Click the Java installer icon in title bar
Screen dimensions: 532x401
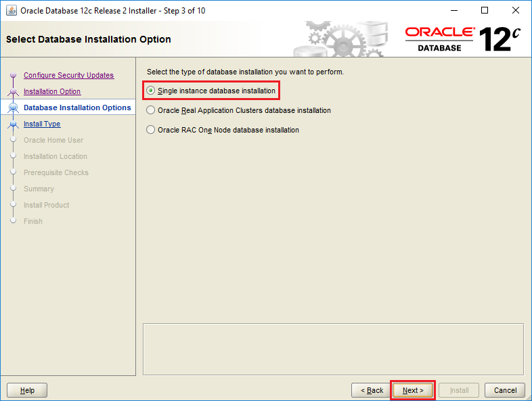(x=12, y=11)
